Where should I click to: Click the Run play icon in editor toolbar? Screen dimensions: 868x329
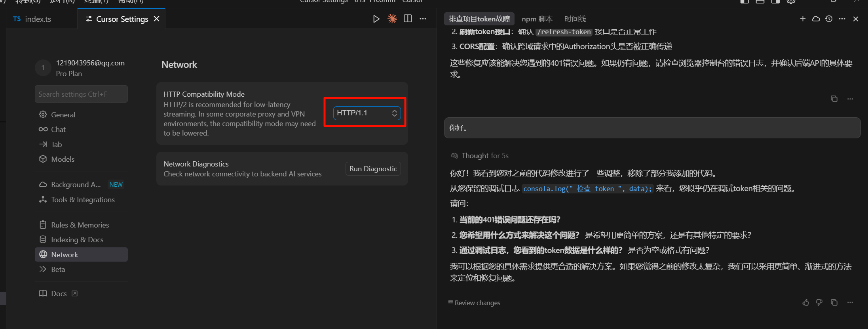(376, 19)
